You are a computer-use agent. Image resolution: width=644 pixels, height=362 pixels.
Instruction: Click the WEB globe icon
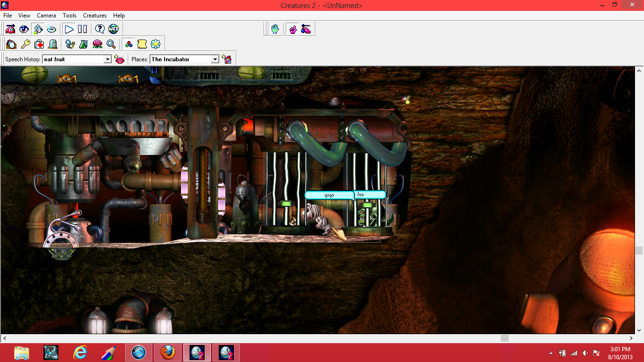[113, 29]
